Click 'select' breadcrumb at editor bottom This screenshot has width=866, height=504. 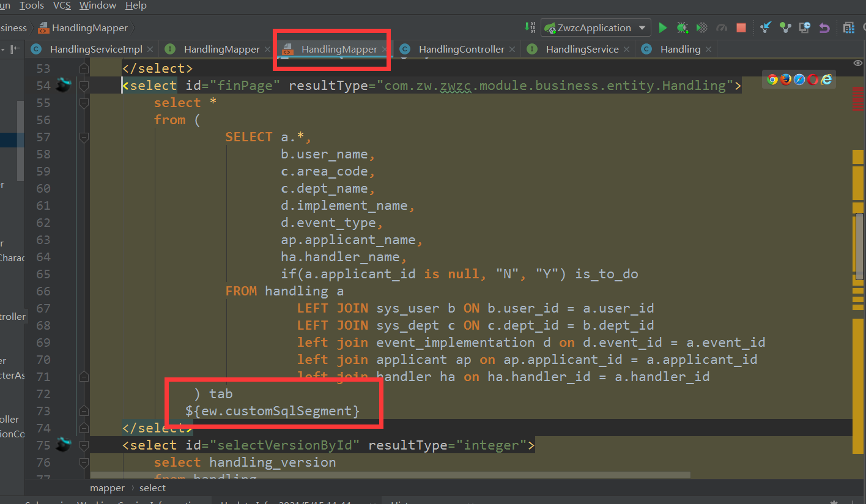[152, 487]
